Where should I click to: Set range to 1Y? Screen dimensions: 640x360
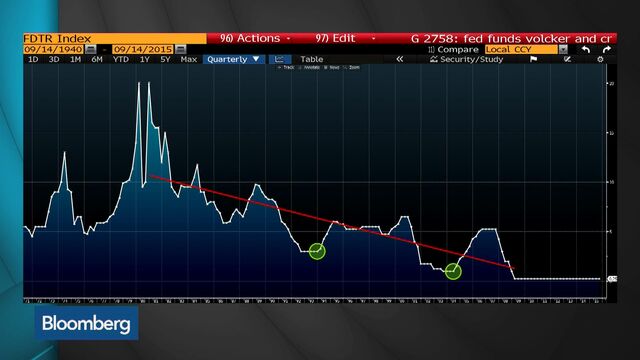[144, 59]
